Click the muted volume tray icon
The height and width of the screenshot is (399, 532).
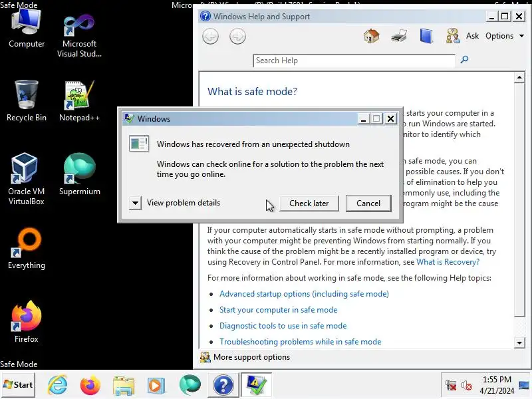click(467, 386)
